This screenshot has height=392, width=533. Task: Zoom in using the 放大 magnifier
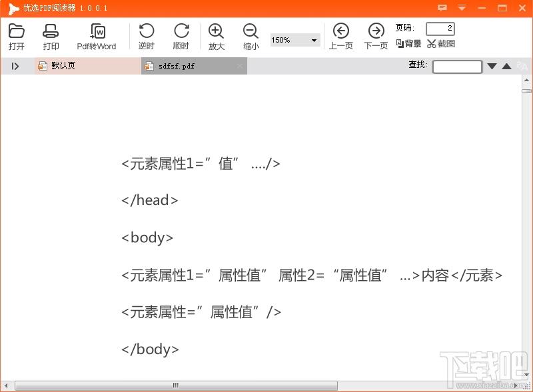pyautogui.click(x=216, y=37)
